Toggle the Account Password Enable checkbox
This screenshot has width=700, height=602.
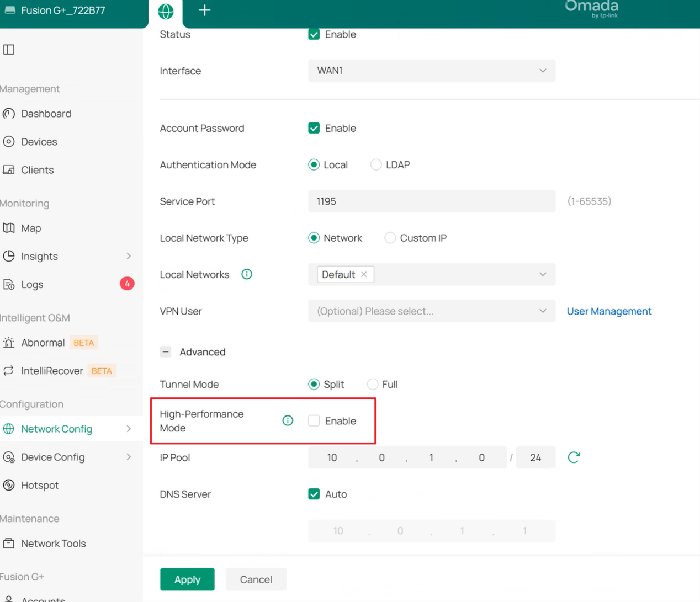[x=314, y=128]
